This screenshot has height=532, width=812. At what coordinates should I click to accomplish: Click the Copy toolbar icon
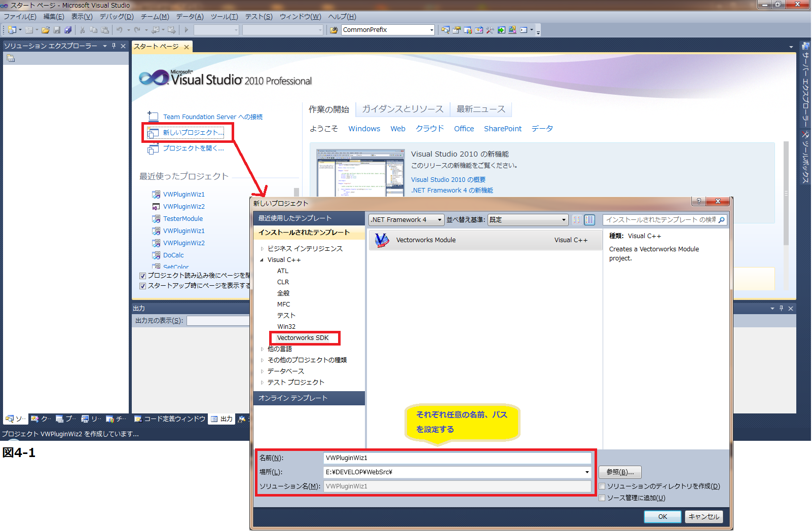pos(94,30)
